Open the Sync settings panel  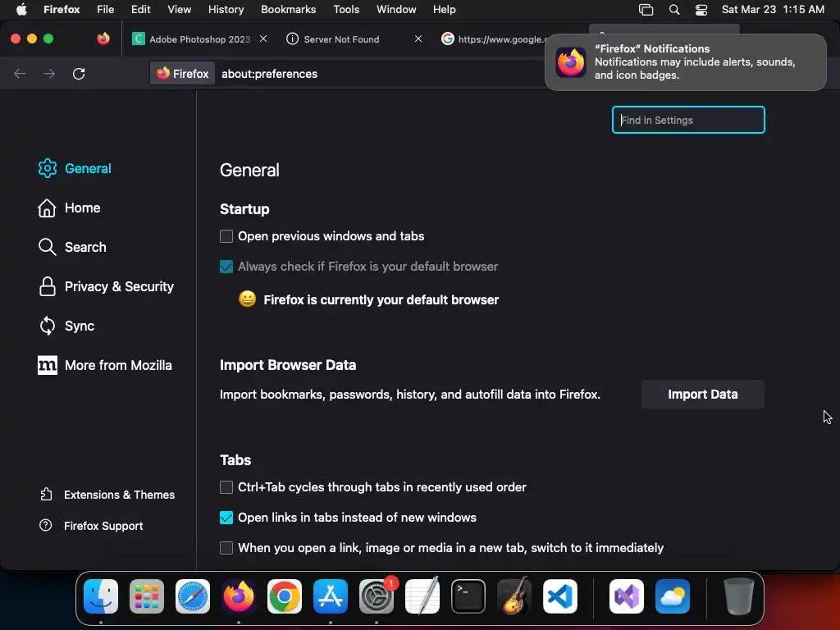(66, 326)
